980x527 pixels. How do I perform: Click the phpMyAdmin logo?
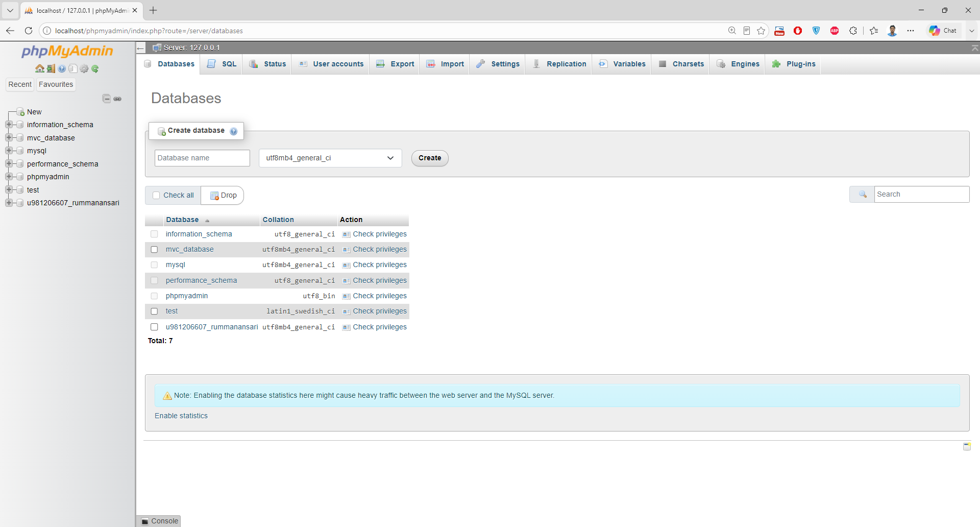pos(67,51)
